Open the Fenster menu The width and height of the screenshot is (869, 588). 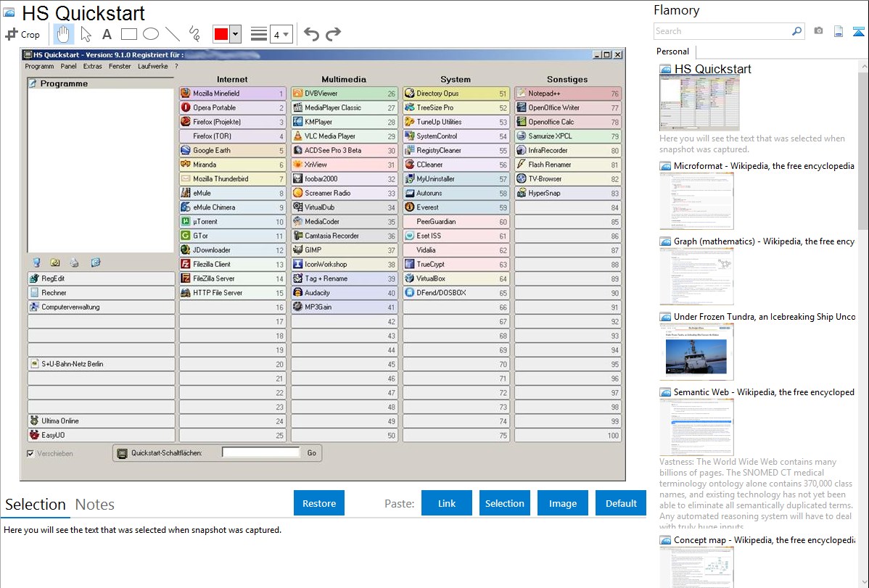[x=120, y=67]
